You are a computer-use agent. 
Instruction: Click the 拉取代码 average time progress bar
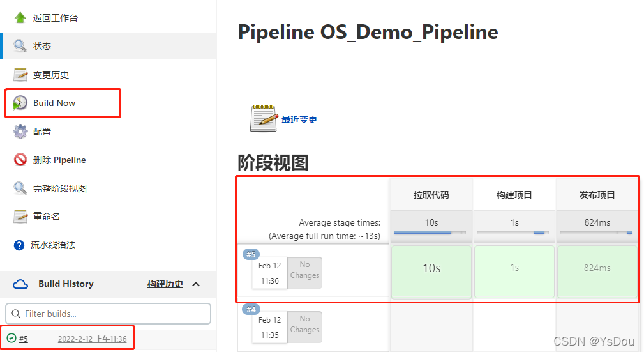click(430, 233)
